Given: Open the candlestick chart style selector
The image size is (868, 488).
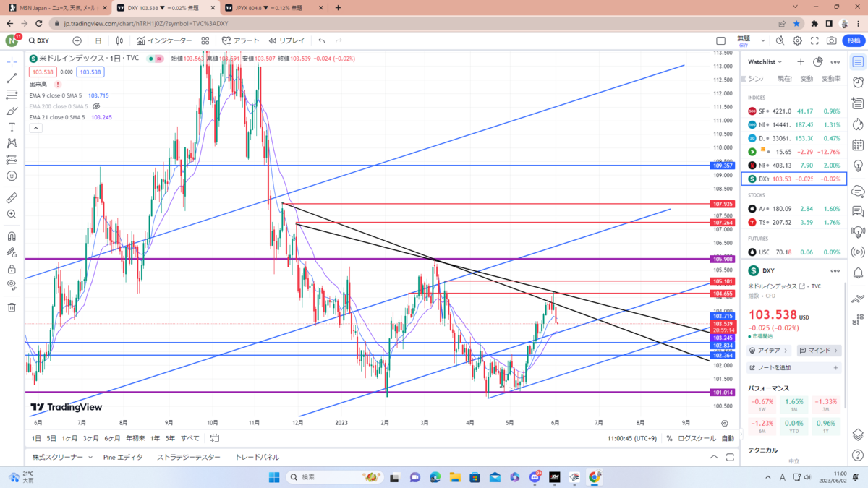Looking at the screenshot, I should point(120,41).
